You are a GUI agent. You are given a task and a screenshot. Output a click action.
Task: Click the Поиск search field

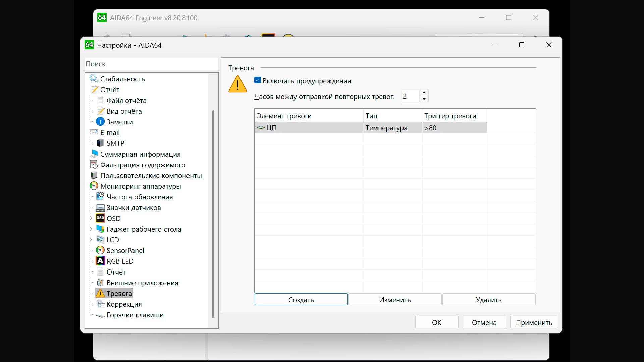pos(151,64)
